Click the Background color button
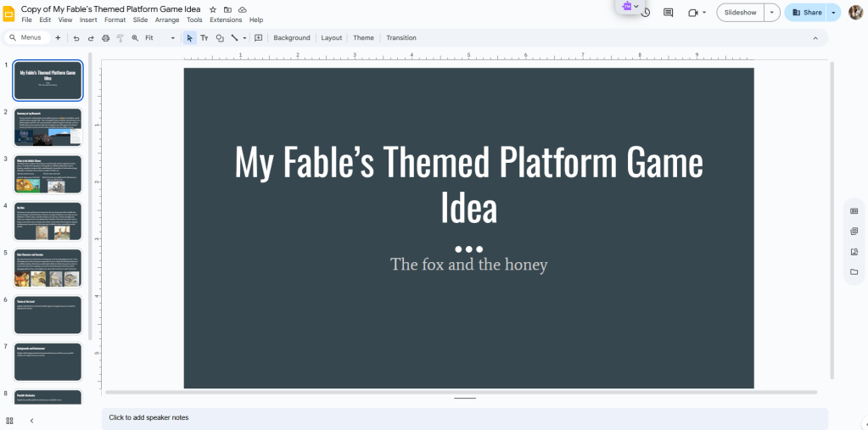Image resolution: width=868 pixels, height=430 pixels. tap(292, 38)
